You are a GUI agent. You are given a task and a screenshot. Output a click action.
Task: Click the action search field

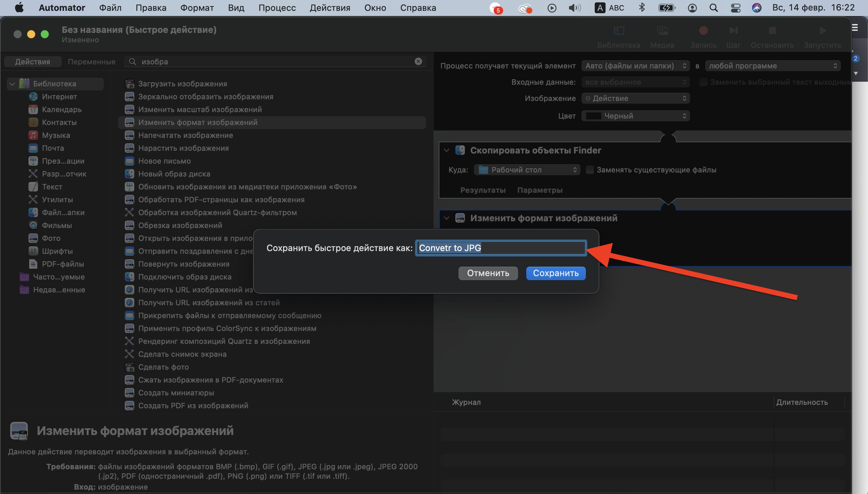(276, 62)
